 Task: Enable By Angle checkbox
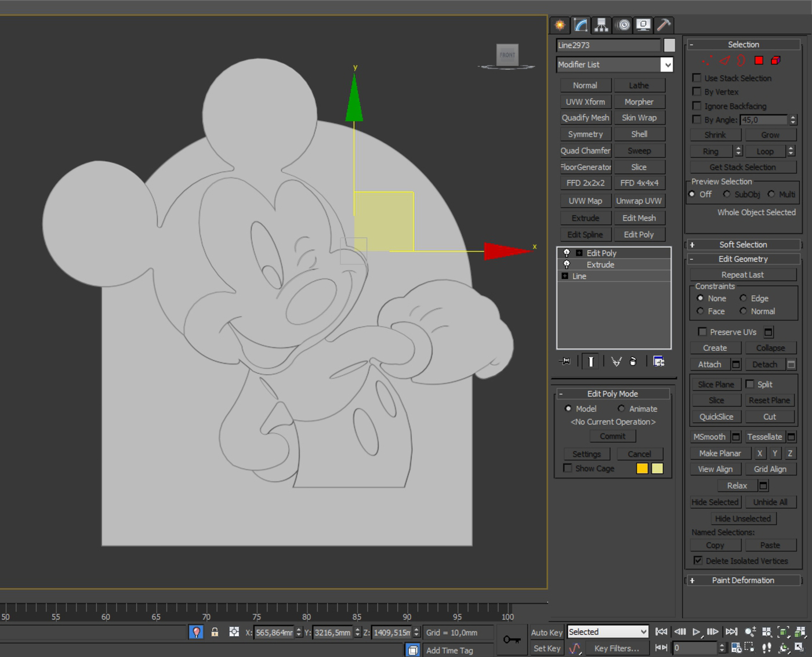tap(697, 119)
